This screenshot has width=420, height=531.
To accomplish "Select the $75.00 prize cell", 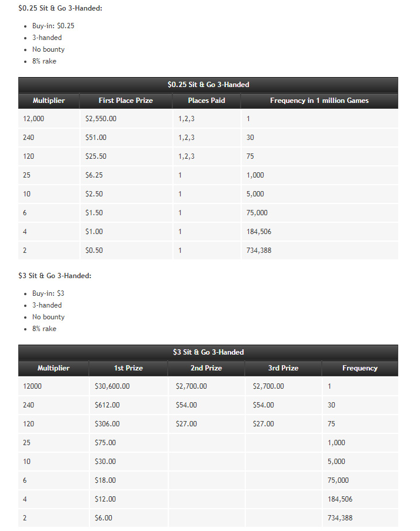I will tap(105, 443).
